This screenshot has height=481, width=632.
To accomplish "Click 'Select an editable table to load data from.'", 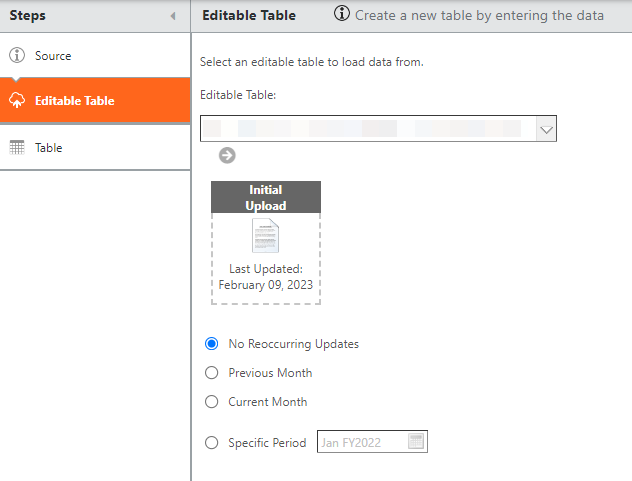I will [312, 62].
